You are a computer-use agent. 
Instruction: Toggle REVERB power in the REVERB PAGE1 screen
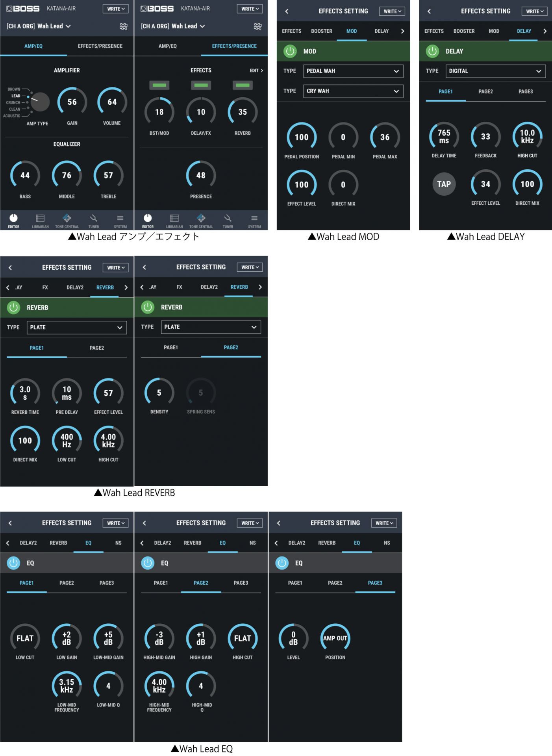13,308
